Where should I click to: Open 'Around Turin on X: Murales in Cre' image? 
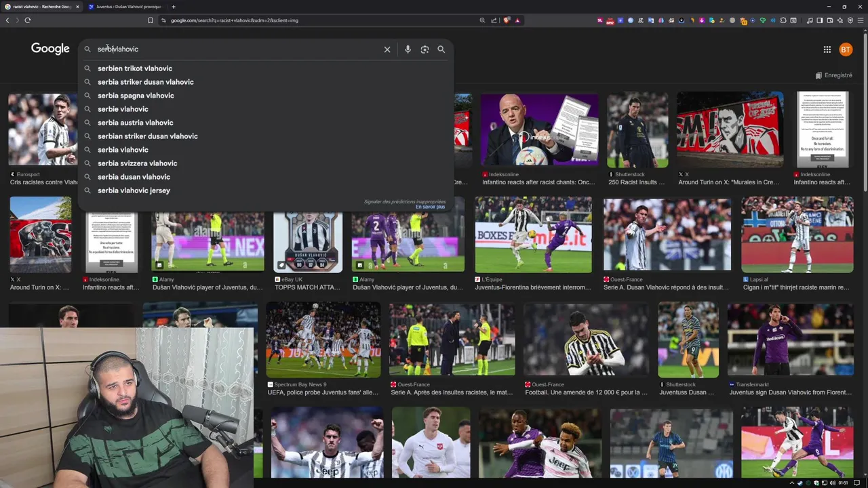pyautogui.click(x=730, y=129)
